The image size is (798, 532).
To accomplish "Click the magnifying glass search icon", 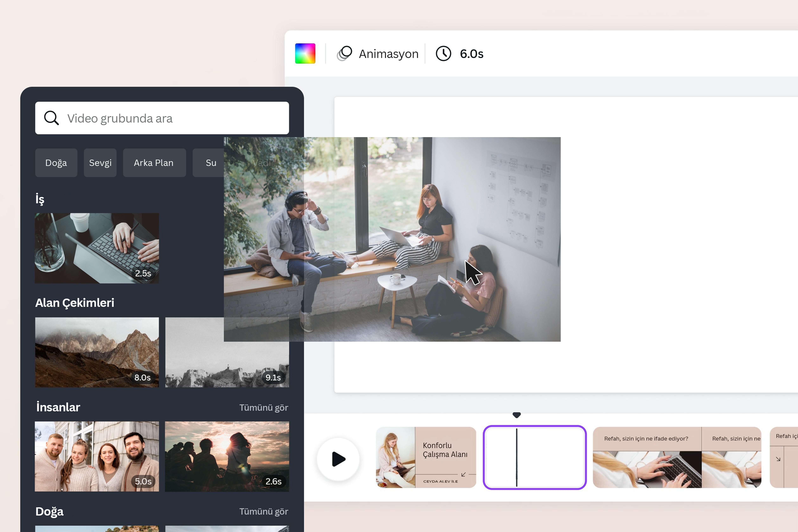I will coord(52,118).
